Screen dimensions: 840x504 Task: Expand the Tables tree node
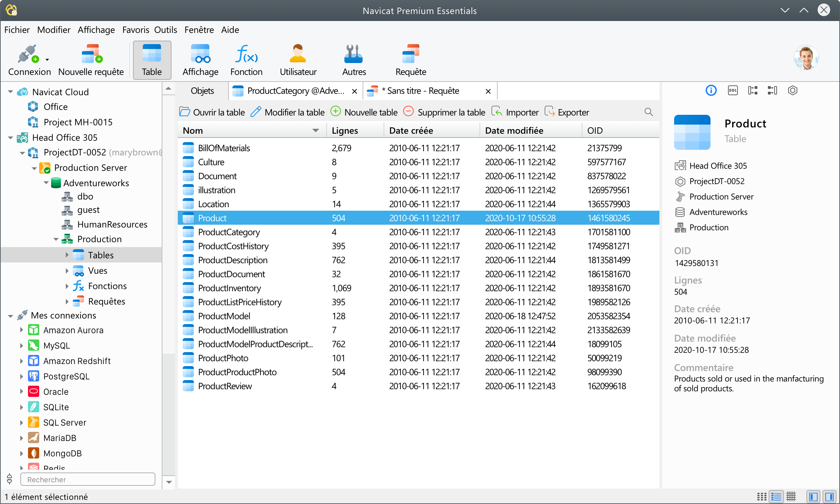[67, 255]
